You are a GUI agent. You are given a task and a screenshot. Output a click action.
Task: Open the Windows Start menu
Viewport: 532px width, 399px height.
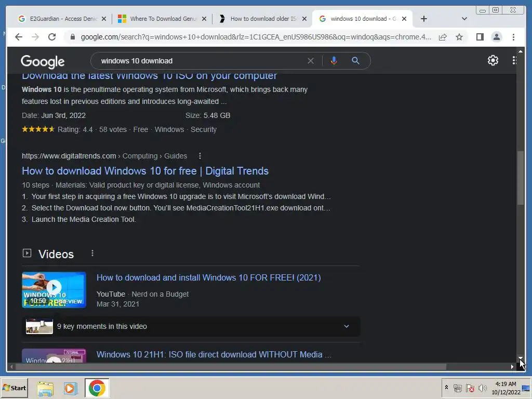[x=14, y=388]
